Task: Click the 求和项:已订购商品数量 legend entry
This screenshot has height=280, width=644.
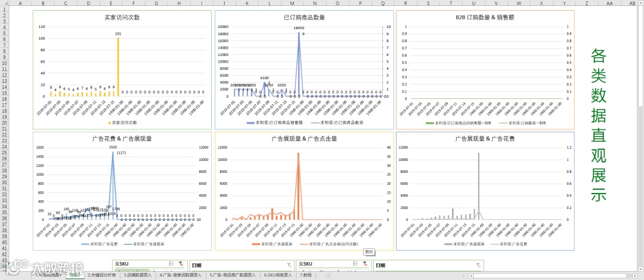Action: (337, 122)
